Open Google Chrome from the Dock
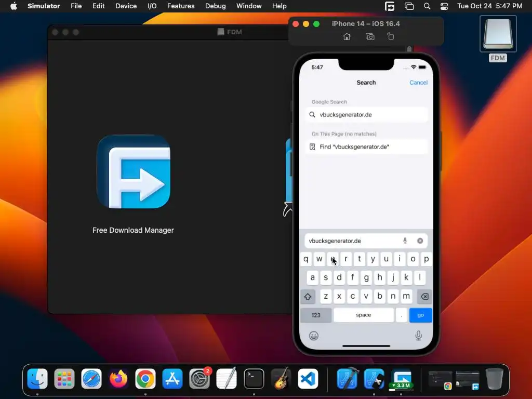Screen dimensions: 532x399 pyautogui.click(x=145, y=379)
